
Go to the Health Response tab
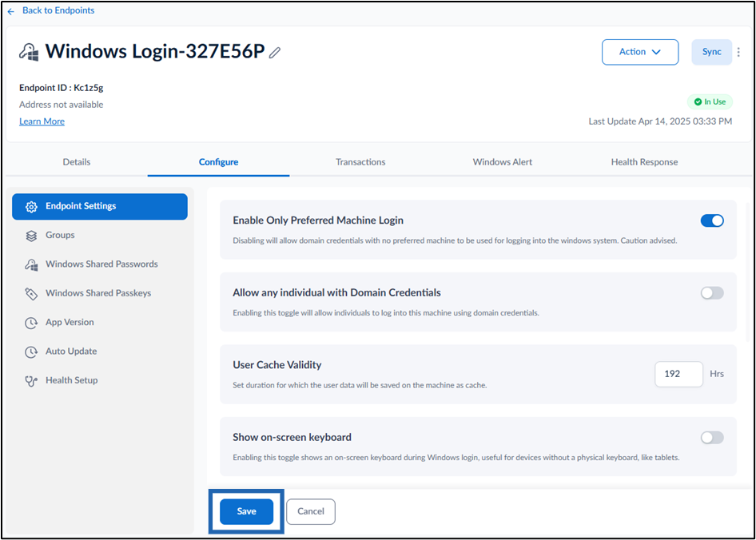click(x=644, y=162)
